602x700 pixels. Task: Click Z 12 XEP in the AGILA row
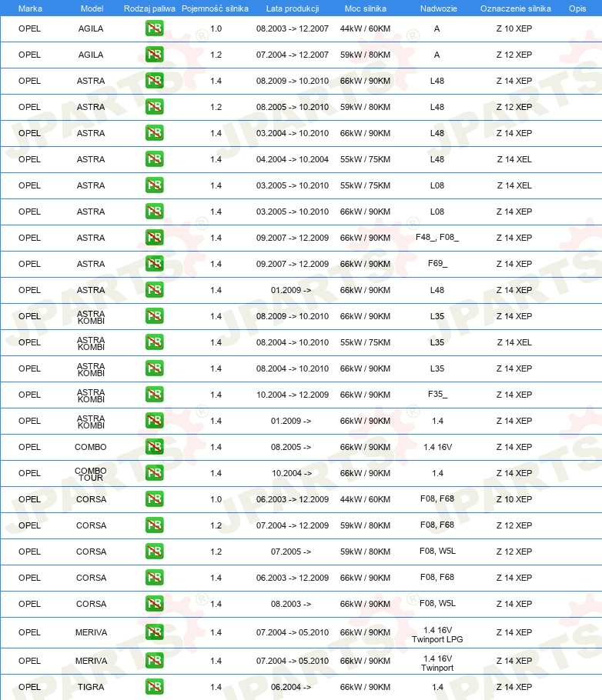514,55
